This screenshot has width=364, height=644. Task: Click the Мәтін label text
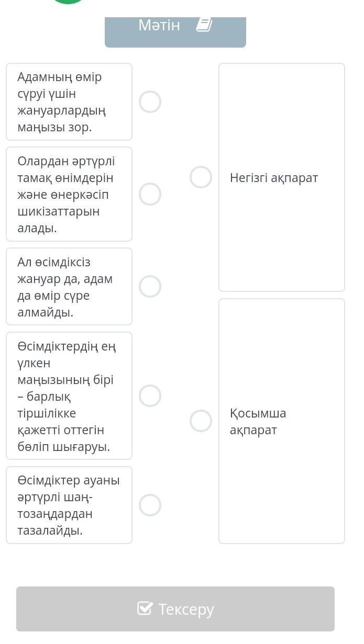click(159, 25)
